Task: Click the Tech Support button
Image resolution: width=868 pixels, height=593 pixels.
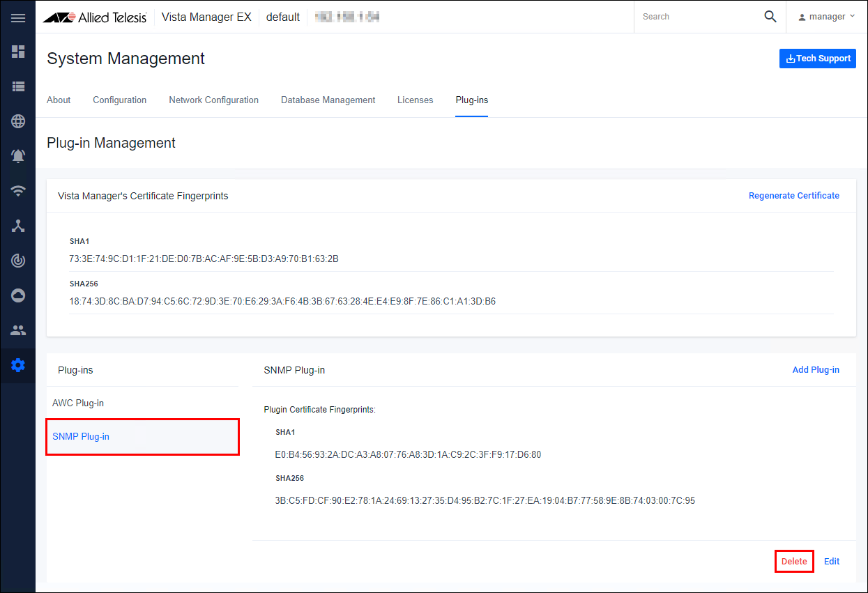Action: click(x=817, y=59)
